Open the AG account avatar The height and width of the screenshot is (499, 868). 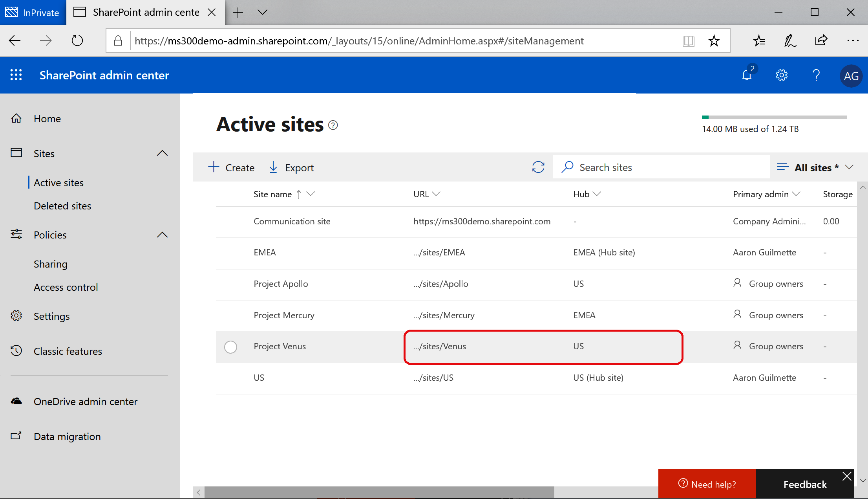tap(851, 76)
